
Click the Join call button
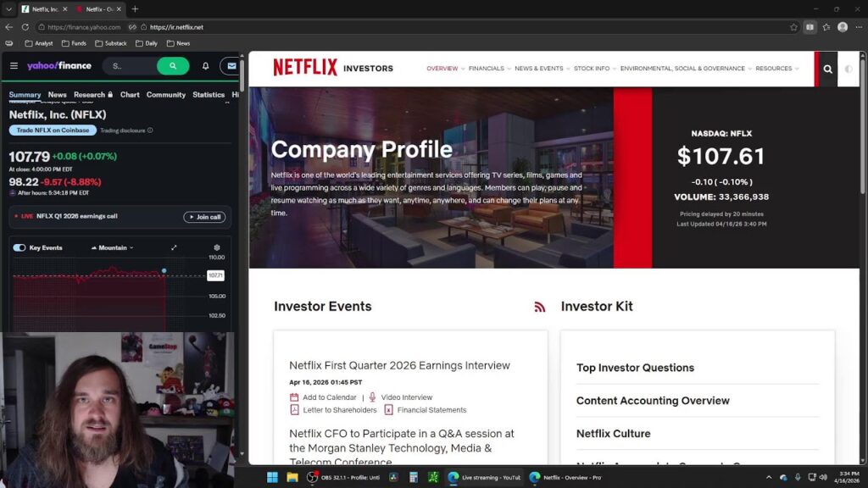(x=204, y=217)
